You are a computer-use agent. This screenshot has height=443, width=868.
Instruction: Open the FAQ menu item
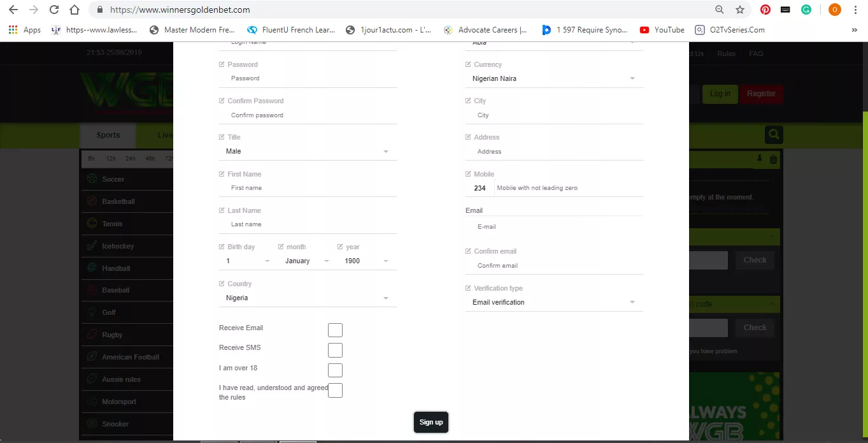(755, 54)
